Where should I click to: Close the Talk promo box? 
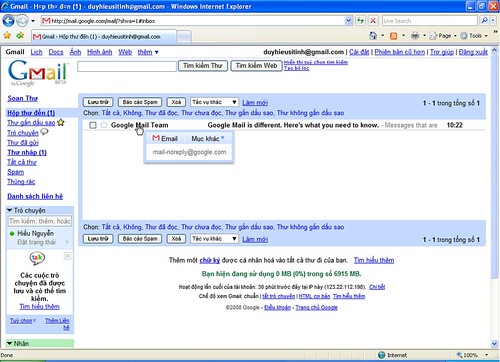67,256
